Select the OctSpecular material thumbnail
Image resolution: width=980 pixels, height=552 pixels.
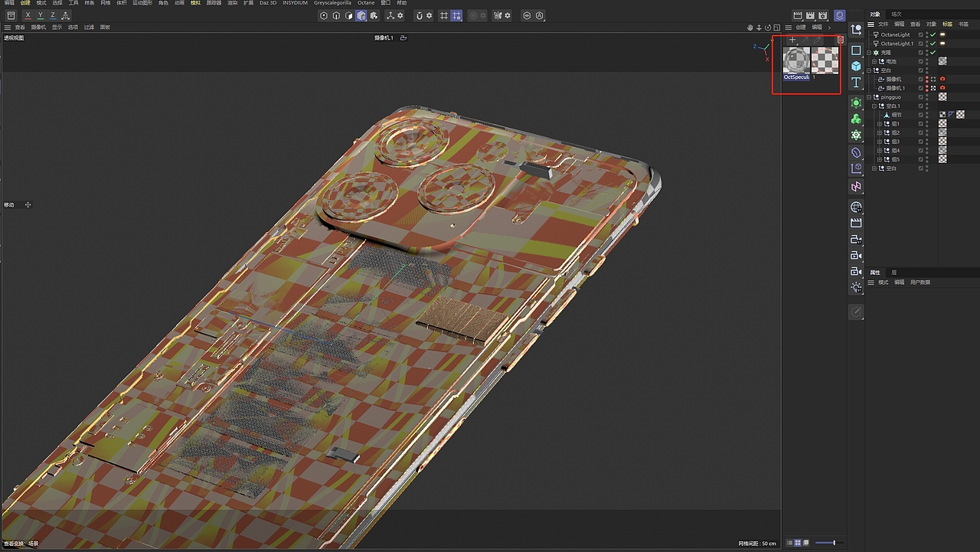pos(796,60)
